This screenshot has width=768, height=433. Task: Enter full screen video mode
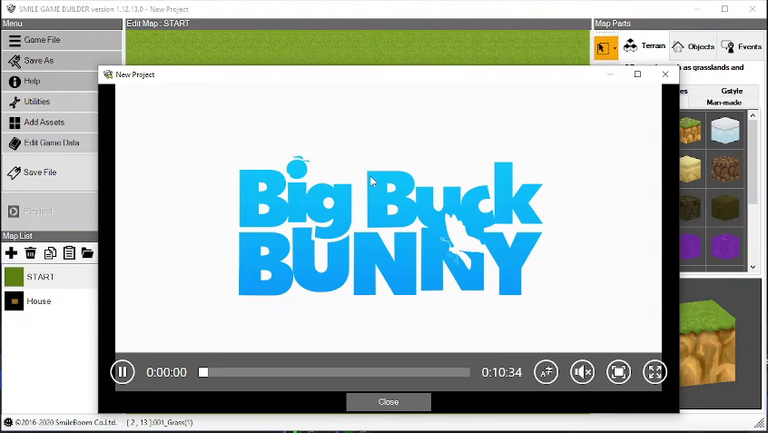click(655, 372)
